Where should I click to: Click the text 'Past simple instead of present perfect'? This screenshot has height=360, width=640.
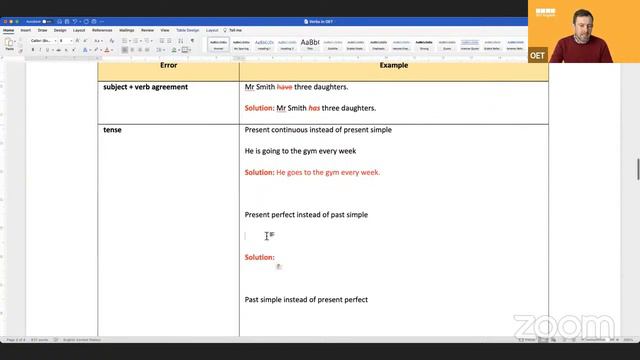pos(306,300)
